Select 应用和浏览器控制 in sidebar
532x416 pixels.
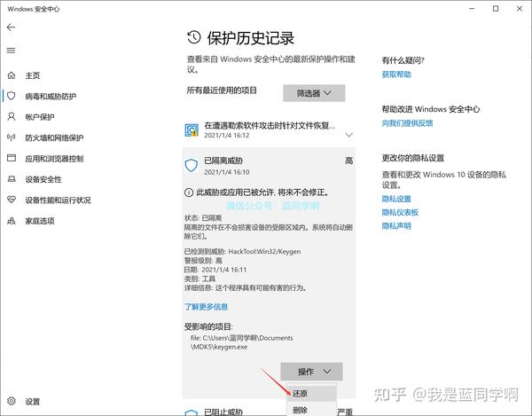pos(54,159)
